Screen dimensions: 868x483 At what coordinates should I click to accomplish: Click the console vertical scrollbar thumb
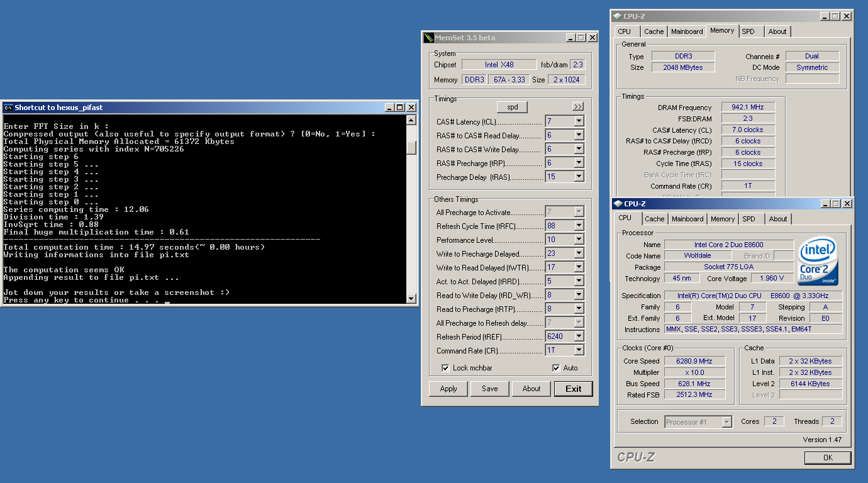point(411,147)
